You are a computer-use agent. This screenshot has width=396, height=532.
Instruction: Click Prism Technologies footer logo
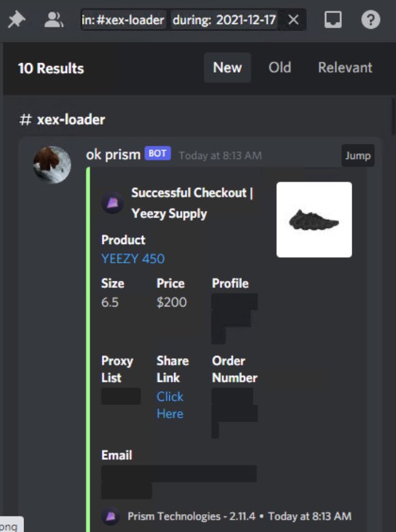click(x=110, y=516)
